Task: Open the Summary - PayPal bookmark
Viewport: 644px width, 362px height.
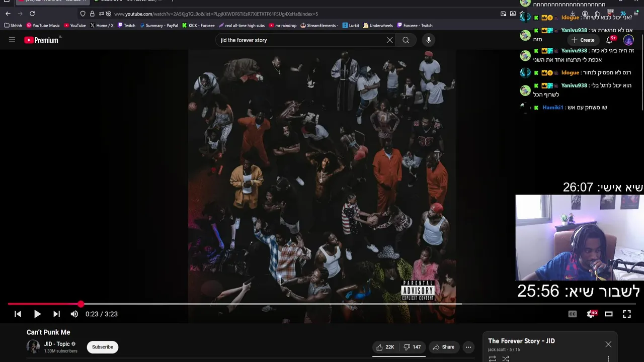Action: coord(158,25)
